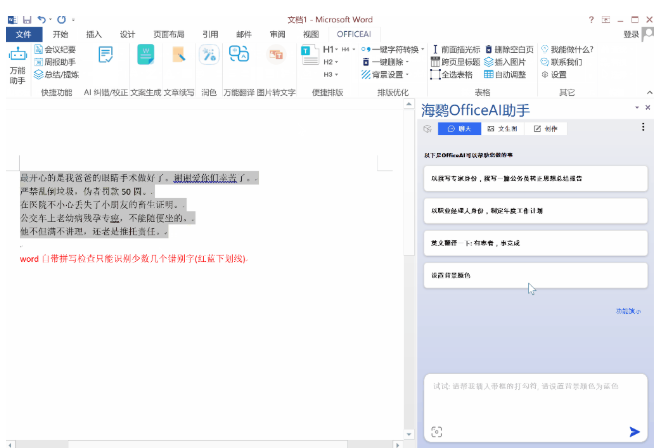Open the 文件 file menu

pyautogui.click(x=24, y=34)
